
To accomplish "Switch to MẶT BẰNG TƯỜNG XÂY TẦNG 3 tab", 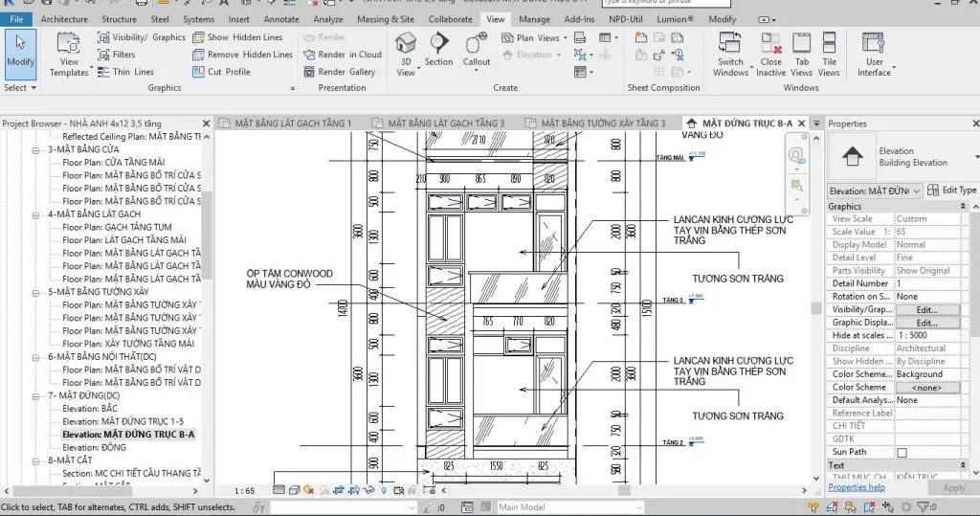I will [596, 123].
